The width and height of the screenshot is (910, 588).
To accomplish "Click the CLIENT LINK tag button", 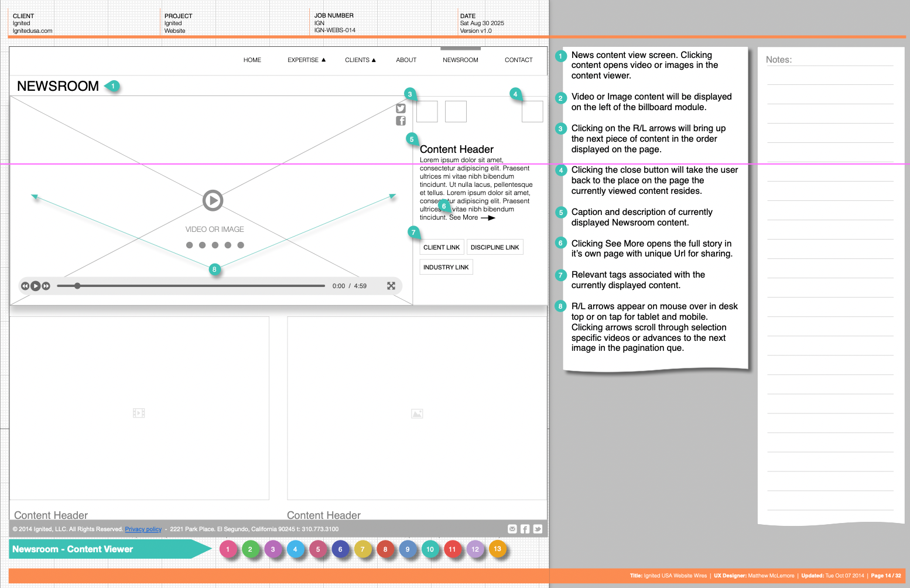I will [x=442, y=247].
